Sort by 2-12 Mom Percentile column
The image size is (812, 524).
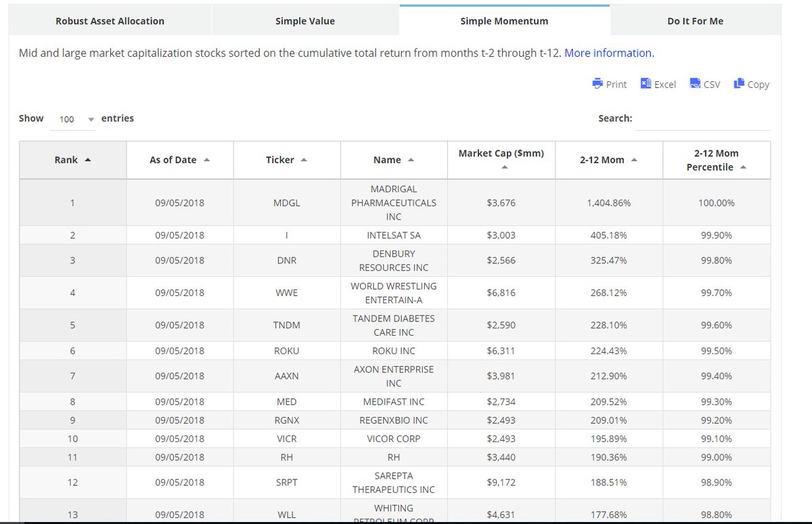[x=717, y=160]
